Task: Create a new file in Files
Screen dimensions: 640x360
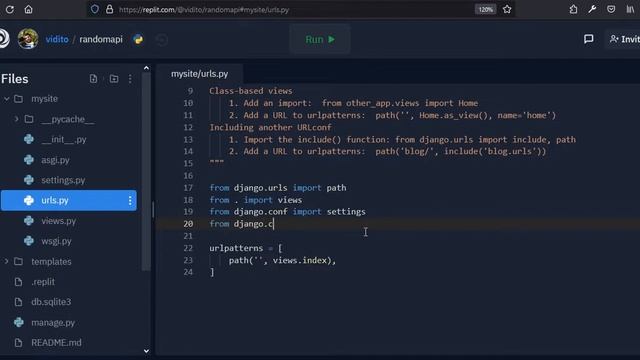Action: tap(93, 79)
